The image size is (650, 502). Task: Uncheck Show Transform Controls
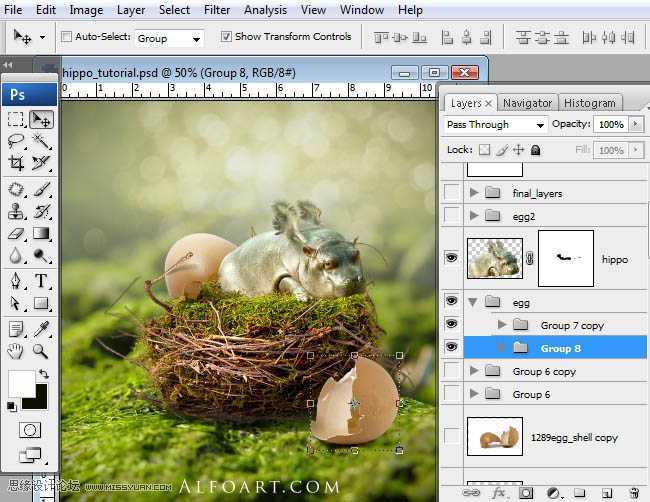point(226,37)
